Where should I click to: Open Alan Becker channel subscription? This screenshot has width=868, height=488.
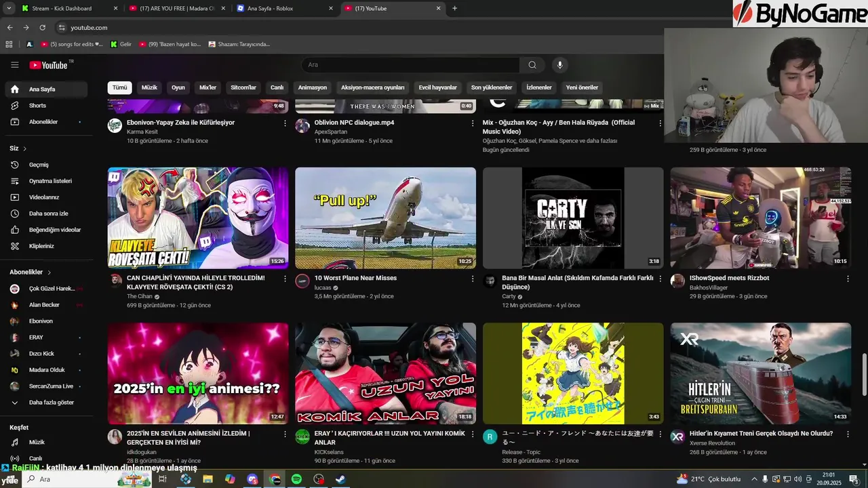pyautogui.click(x=46, y=305)
